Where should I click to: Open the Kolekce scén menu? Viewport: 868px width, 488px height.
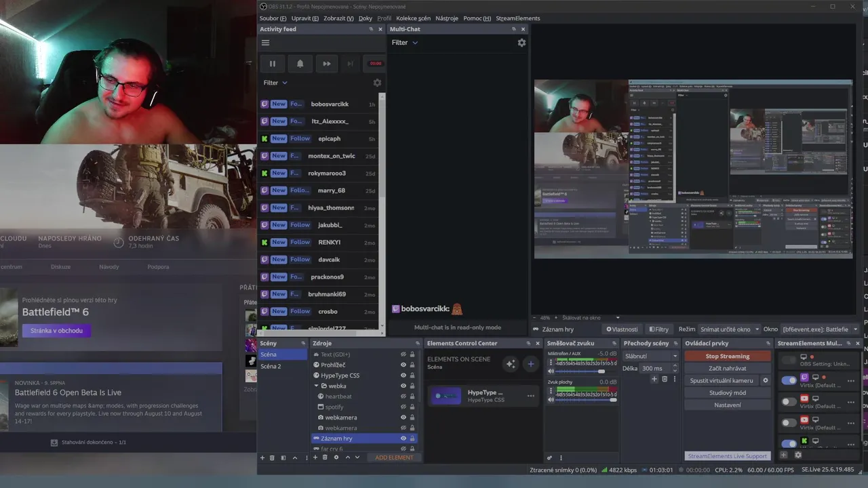coord(413,18)
